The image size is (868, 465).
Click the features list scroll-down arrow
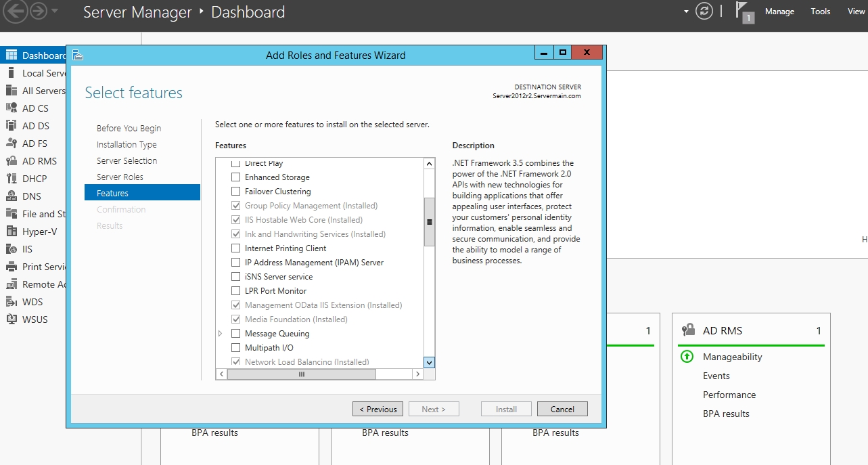(429, 362)
